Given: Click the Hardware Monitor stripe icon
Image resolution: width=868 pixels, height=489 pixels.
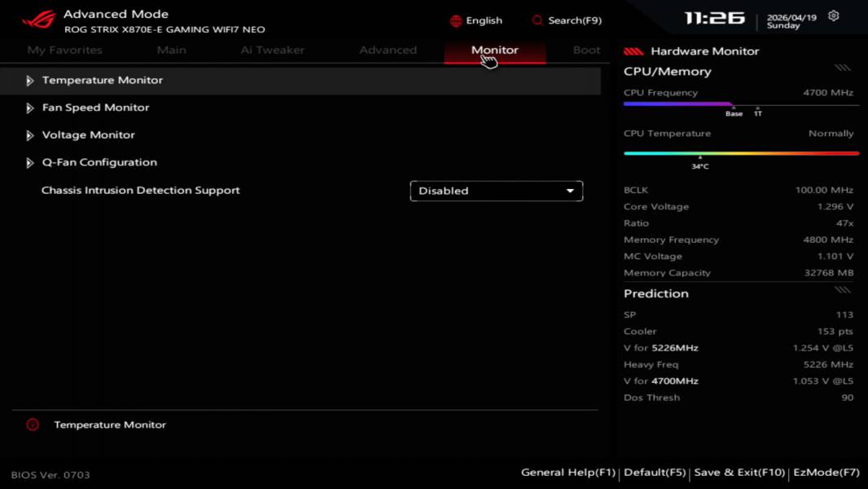Looking at the screenshot, I should [x=633, y=51].
